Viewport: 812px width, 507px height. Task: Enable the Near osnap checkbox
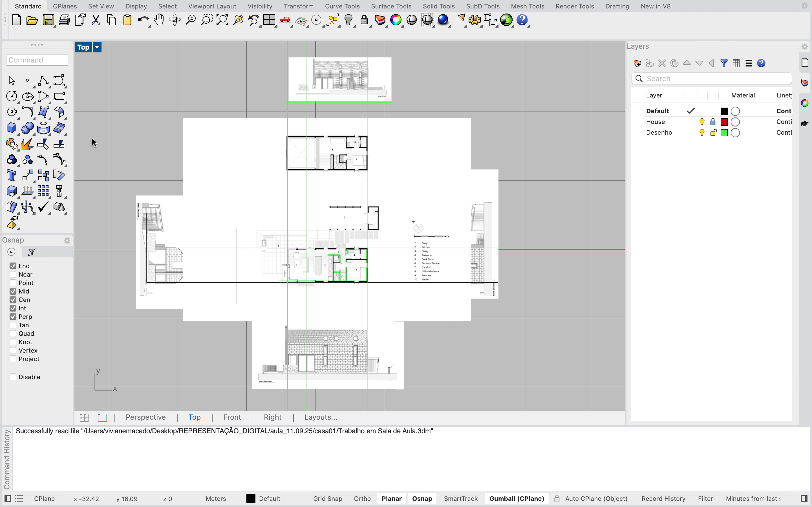(x=13, y=274)
